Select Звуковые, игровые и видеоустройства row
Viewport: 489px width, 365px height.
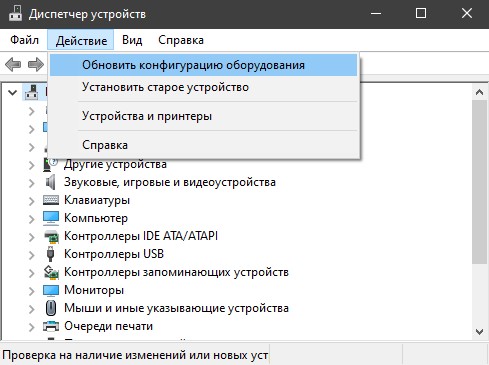[170, 182]
